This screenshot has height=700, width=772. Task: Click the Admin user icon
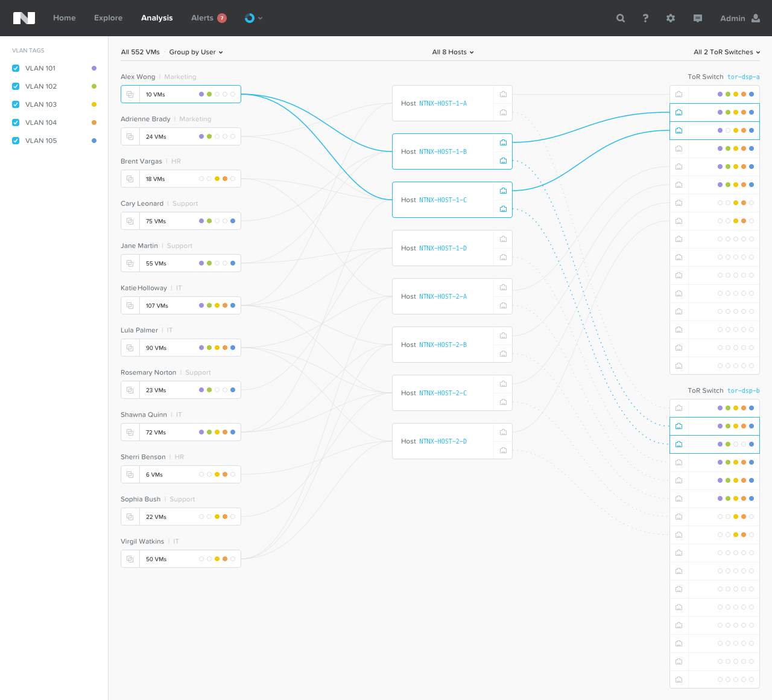click(756, 18)
